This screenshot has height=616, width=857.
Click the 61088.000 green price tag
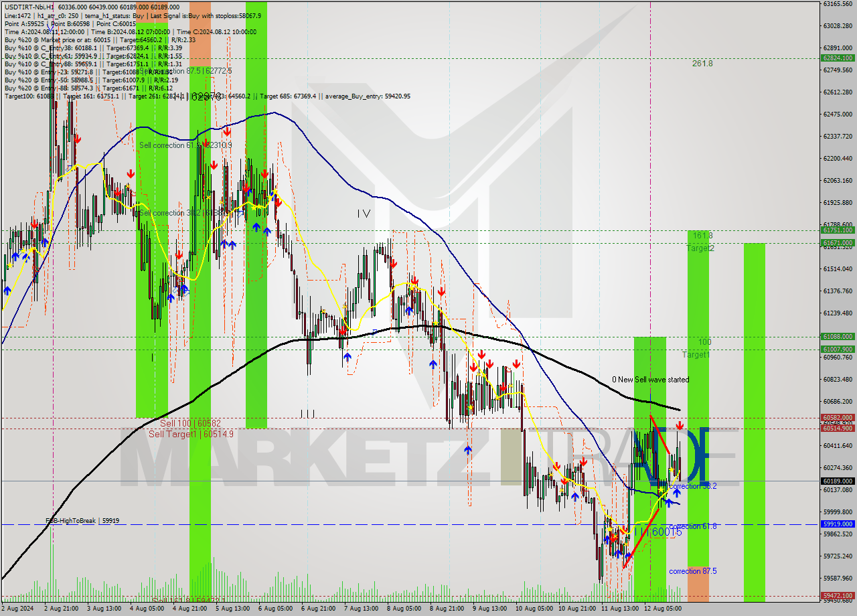coord(837,337)
